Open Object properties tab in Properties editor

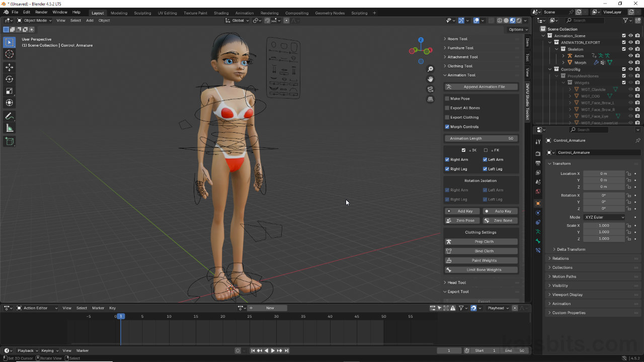point(538,203)
